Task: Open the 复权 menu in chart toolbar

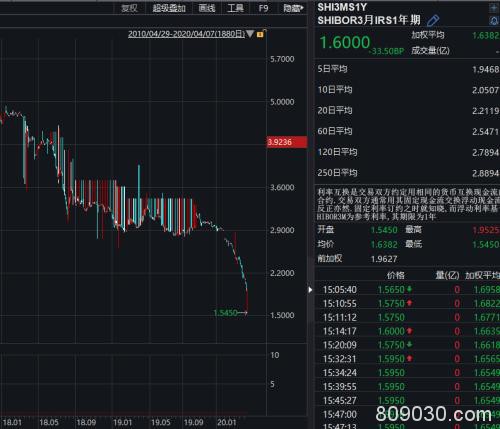Action: (x=129, y=8)
